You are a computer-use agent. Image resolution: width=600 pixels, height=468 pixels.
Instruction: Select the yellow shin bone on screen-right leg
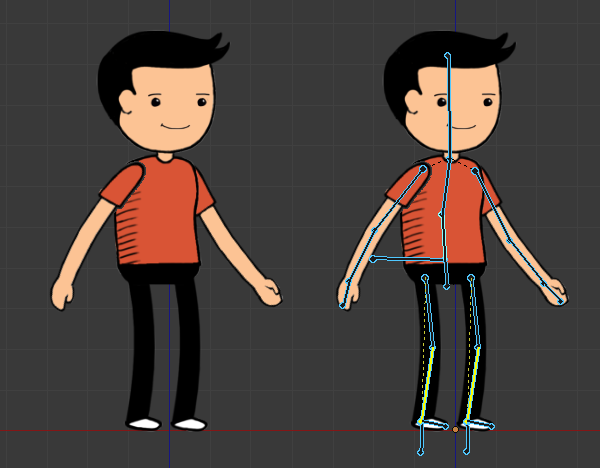tap(475, 382)
